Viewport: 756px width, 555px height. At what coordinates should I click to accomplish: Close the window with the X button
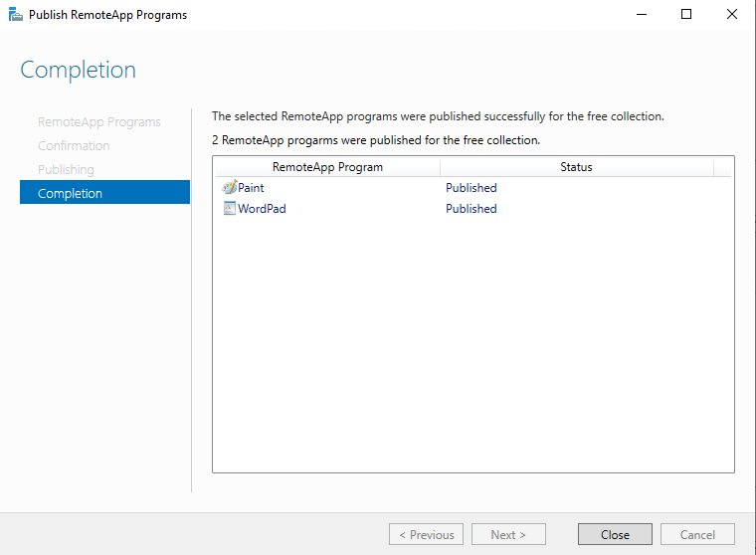click(x=731, y=15)
